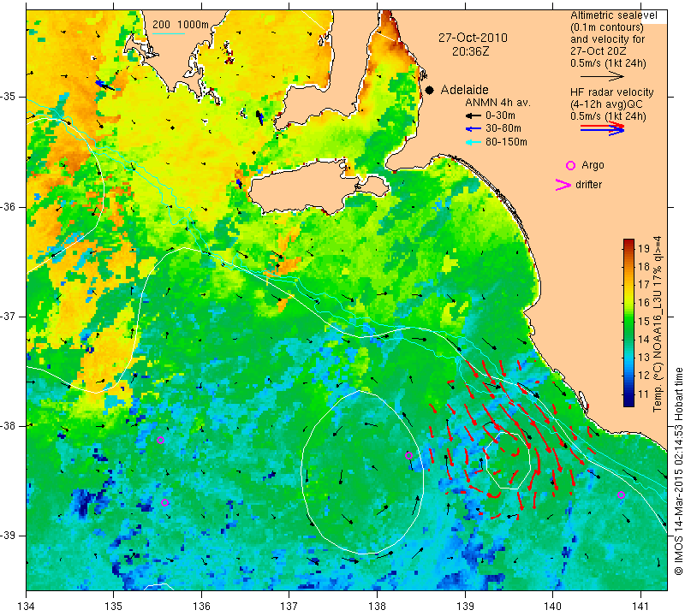Click the -36 latitude axis label
Screen dimensions: 685x616
tap(9, 206)
